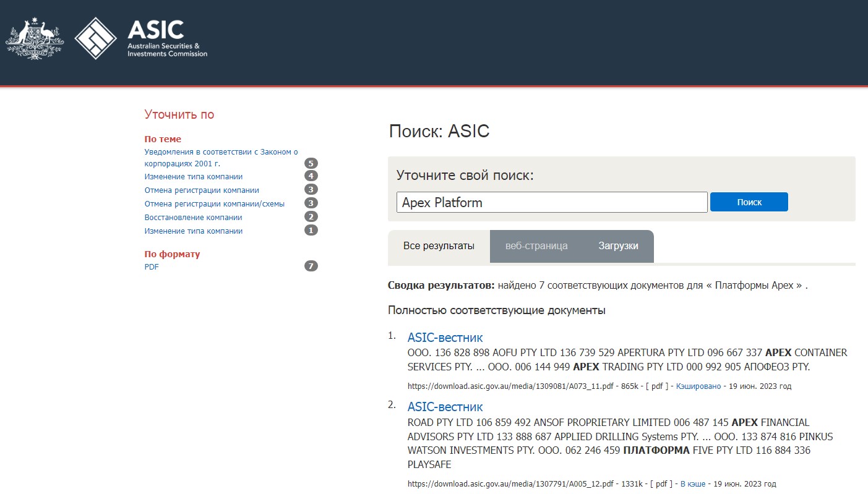Filter by 'Отмена регистрации компании' topic

[202, 190]
